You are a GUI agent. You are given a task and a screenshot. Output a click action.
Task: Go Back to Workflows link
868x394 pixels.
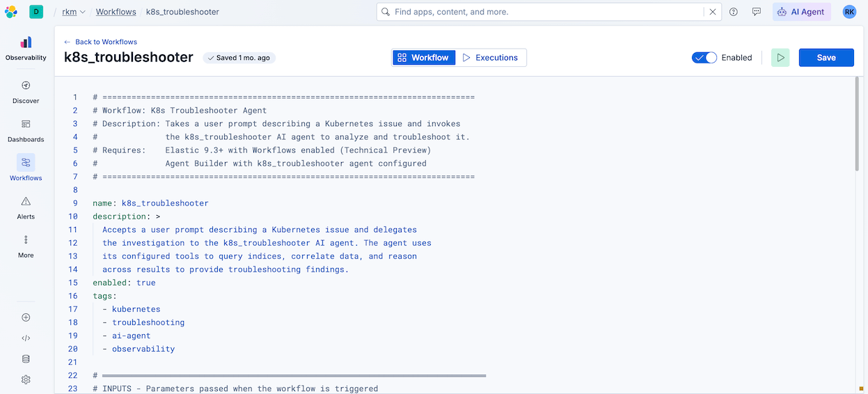(100, 42)
